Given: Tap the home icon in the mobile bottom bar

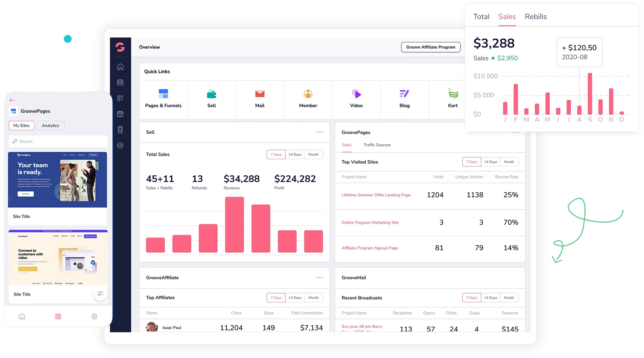Looking at the screenshot, I should pos(22,316).
